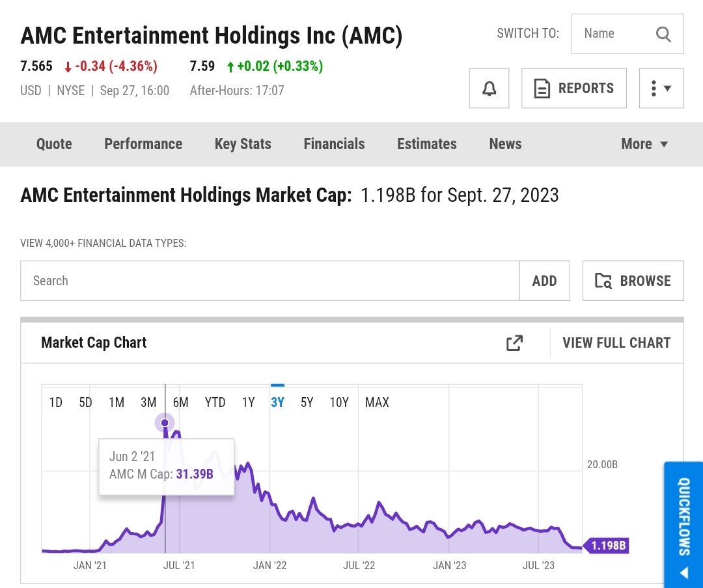Screen dimensions: 703x588
Task: Click the JAN '22 axis label
Action: point(270,566)
